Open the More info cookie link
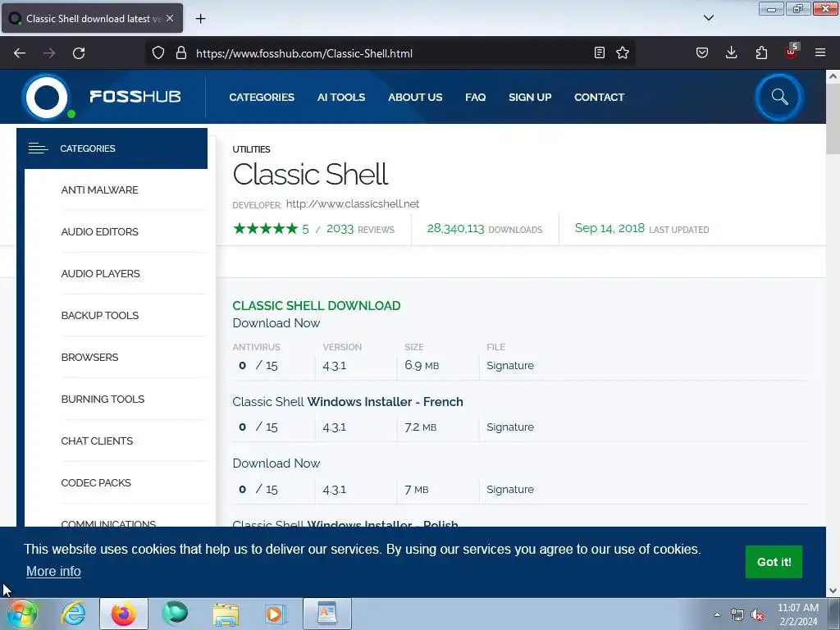The height and width of the screenshot is (630, 840). (x=53, y=571)
